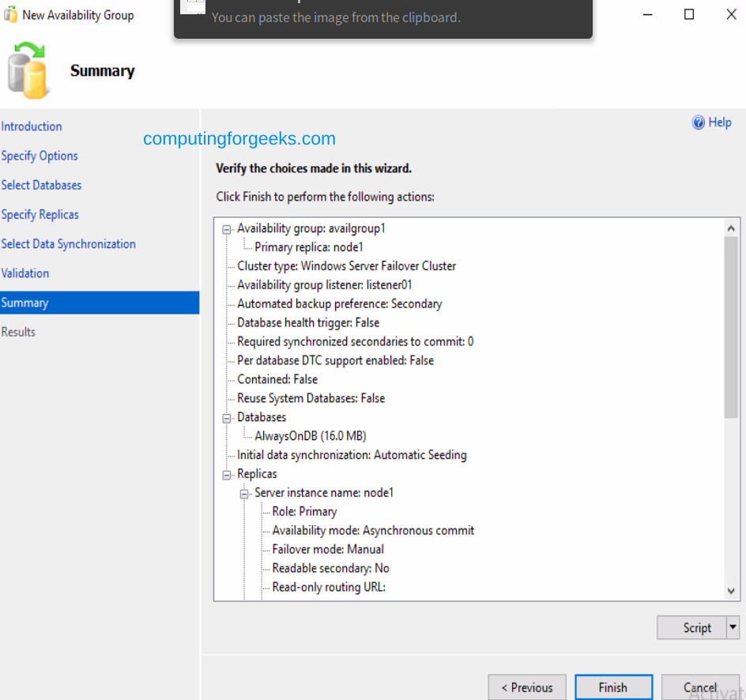
Task: Navigate to the Introduction step
Action: pos(32,126)
